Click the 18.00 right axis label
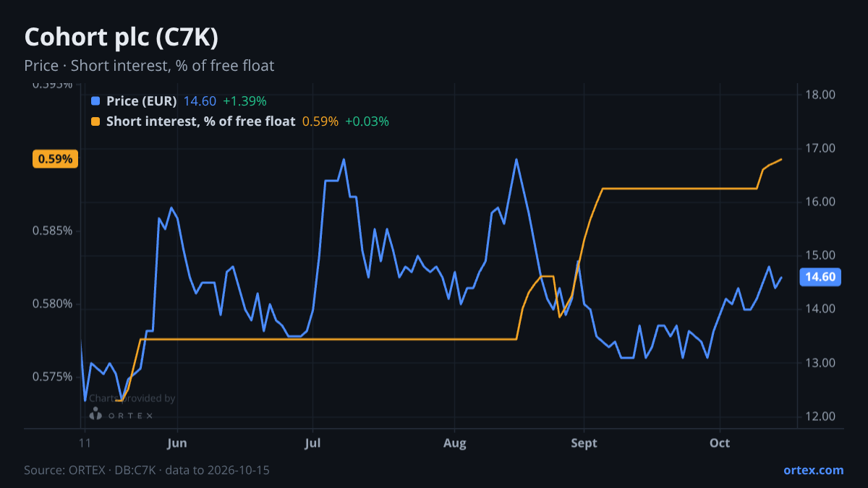This screenshot has height=488, width=868. [x=821, y=95]
